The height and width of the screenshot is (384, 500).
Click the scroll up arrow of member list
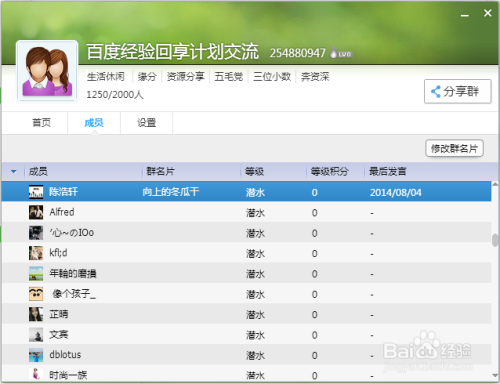coord(495,184)
